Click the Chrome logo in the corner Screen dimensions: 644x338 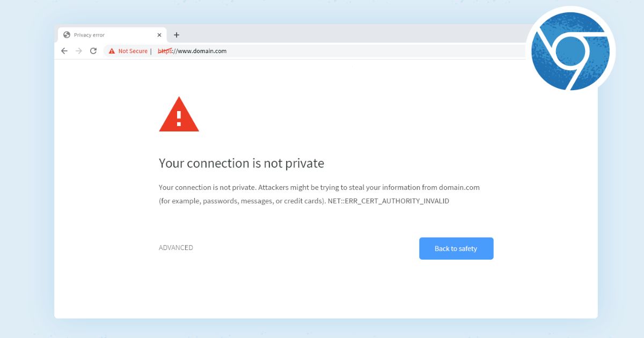tap(570, 50)
